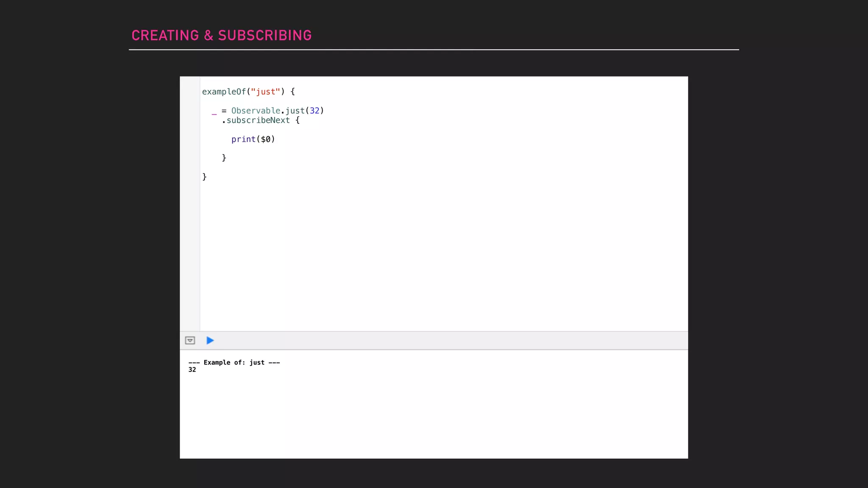Click the 'CREATING & SUBSCRIBING' slide title
Viewport: 868px width, 488px height.
[x=221, y=36]
